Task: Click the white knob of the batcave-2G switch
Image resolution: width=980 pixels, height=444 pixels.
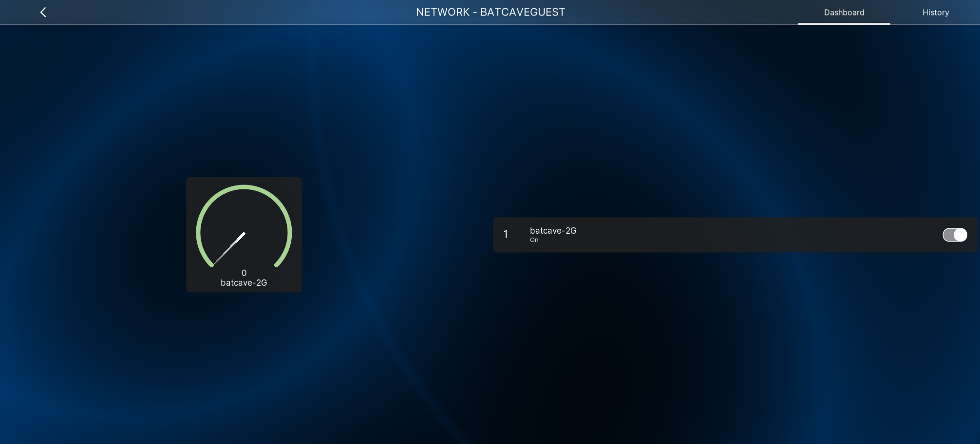Action: coord(960,235)
